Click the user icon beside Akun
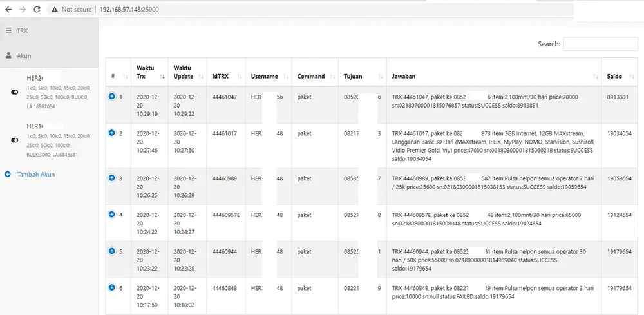Screen dimensions: 644x315 pyautogui.click(x=8, y=56)
